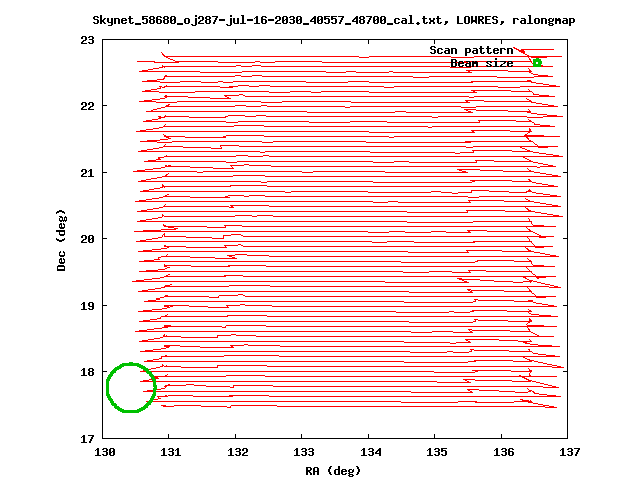This screenshot has height=480, width=640.
Task: Click the 136 tick label on RA axis
Action: coord(502,452)
